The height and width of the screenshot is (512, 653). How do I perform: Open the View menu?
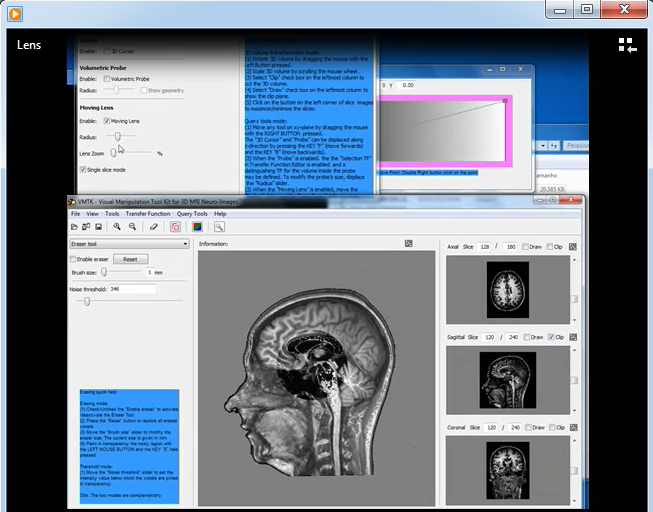pos(92,214)
